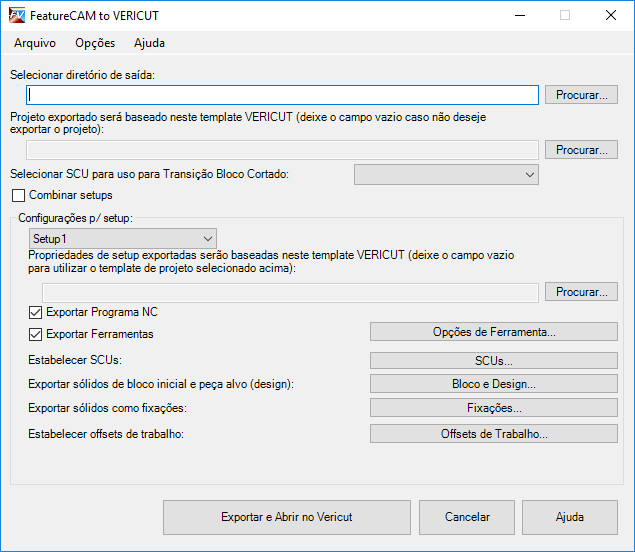635x552 pixels.
Task: Focus the output directory text field
Action: click(282, 95)
